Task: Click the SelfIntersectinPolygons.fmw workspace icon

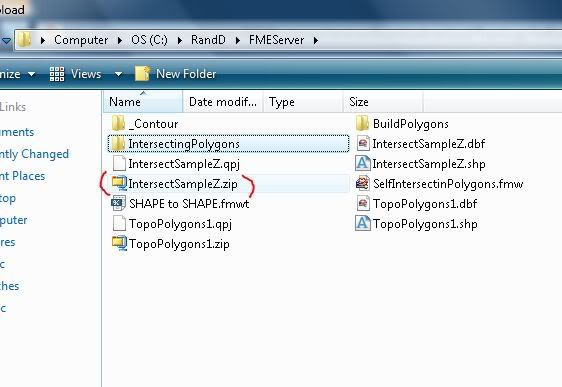Action: click(x=362, y=183)
